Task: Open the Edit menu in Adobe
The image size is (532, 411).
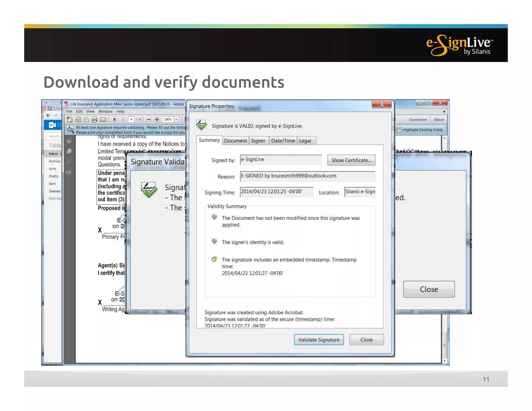Action: coord(79,111)
